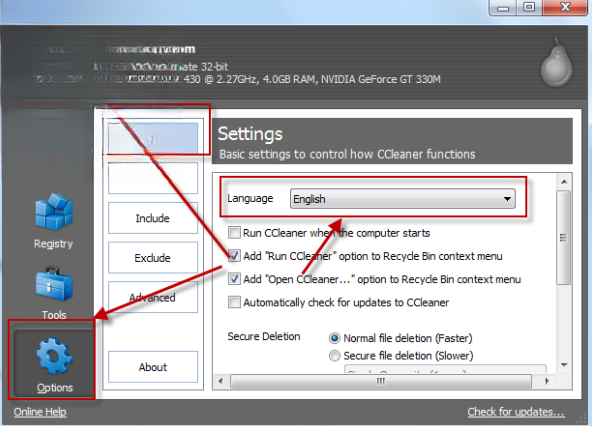Open the Tools section toolbox icon

(54, 284)
